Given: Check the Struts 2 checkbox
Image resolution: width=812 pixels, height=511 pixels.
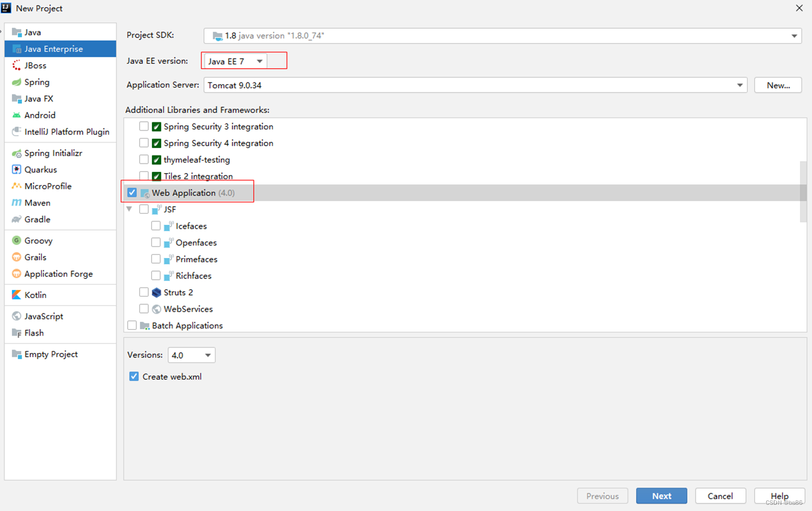Looking at the screenshot, I should [144, 292].
